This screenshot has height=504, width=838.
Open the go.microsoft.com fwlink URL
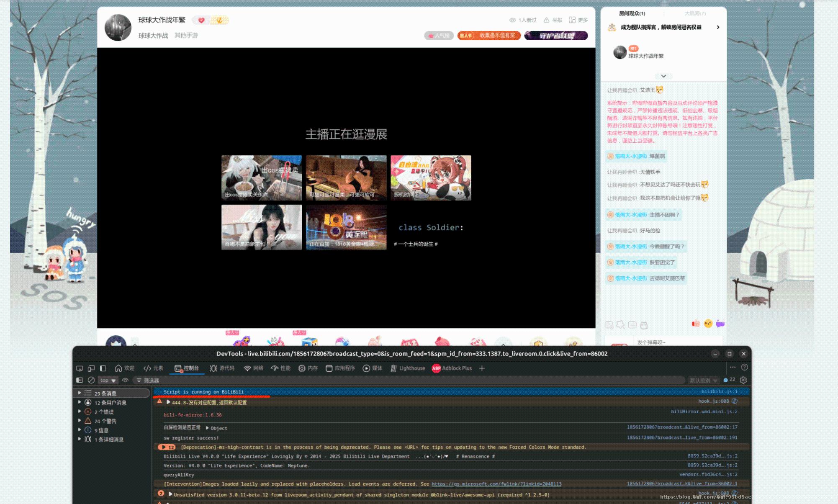(x=496, y=484)
